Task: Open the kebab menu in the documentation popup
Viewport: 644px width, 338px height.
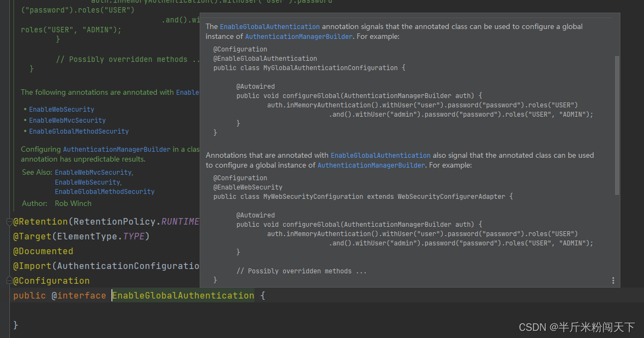Action: click(613, 280)
